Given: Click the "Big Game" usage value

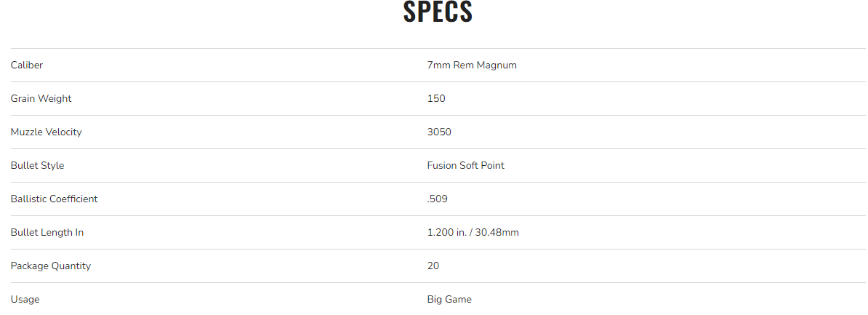Looking at the screenshot, I should pos(449,300).
